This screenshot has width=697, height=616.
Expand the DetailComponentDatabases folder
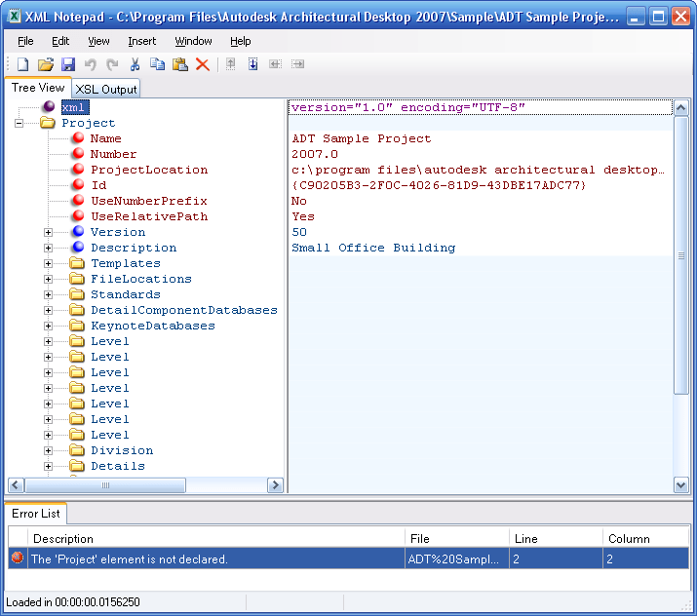(x=48, y=310)
